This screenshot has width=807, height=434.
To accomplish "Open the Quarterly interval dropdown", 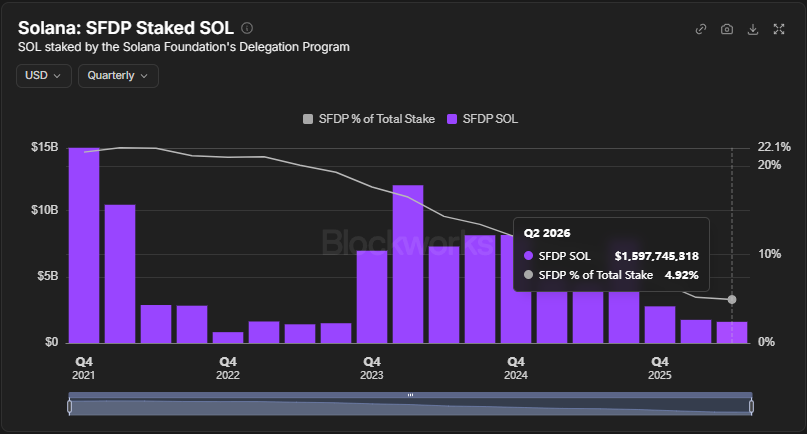I will click(x=118, y=76).
